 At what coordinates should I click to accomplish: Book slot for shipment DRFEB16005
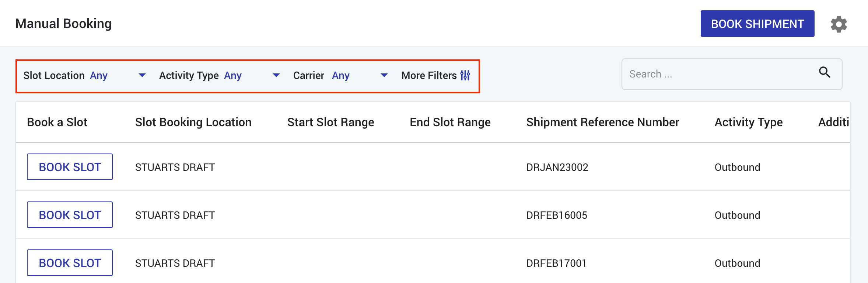point(70,215)
